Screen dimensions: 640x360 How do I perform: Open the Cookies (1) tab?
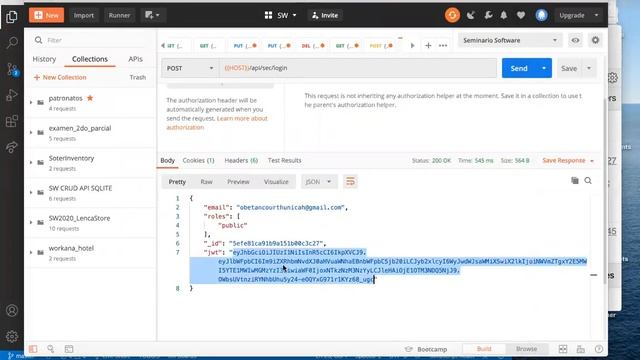tap(198, 160)
